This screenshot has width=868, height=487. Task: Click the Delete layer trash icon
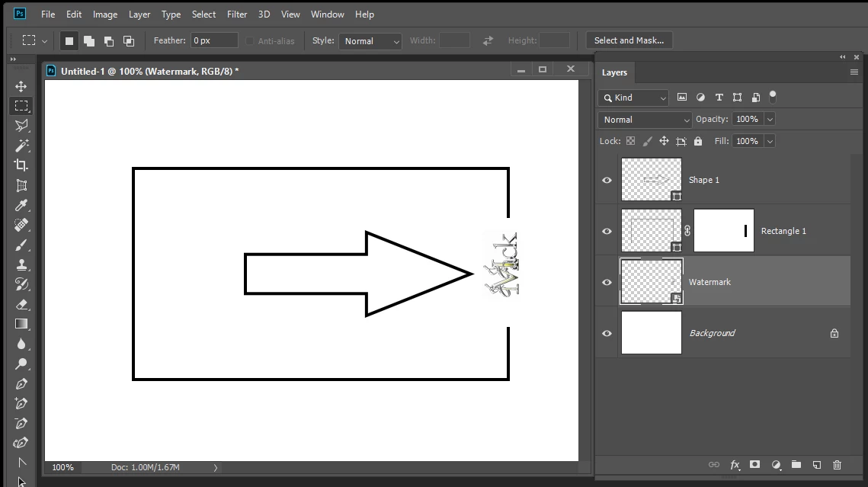coord(837,465)
